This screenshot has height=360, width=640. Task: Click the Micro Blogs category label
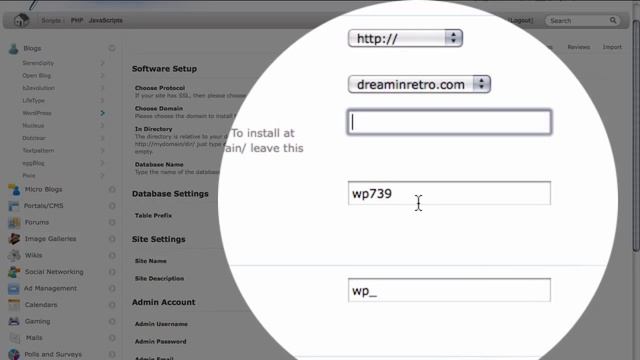pyautogui.click(x=43, y=189)
